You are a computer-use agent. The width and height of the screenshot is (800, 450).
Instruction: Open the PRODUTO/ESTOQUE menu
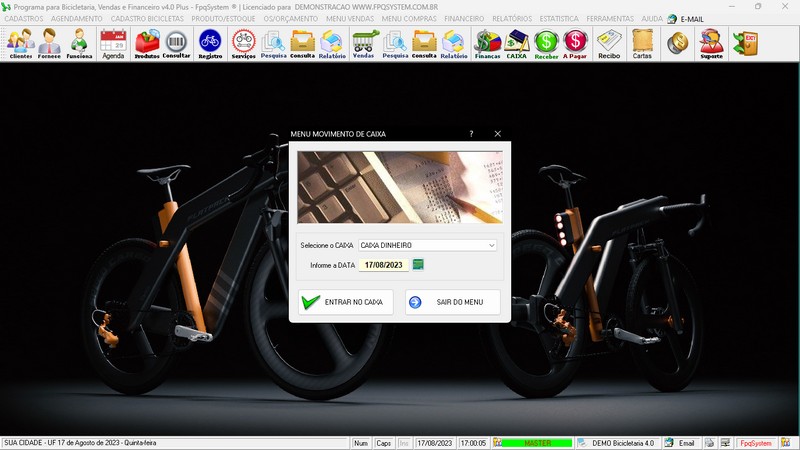(223, 18)
